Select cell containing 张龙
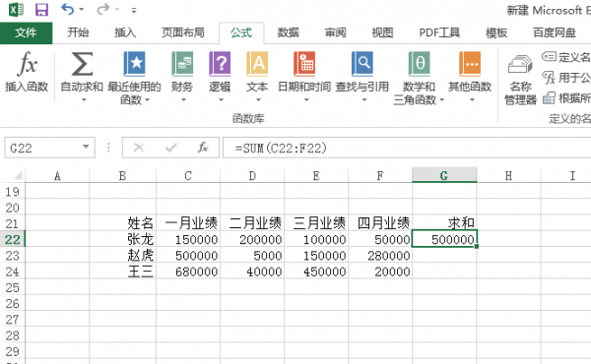The image size is (591, 364). pyautogui.click(x=122, y=239)
